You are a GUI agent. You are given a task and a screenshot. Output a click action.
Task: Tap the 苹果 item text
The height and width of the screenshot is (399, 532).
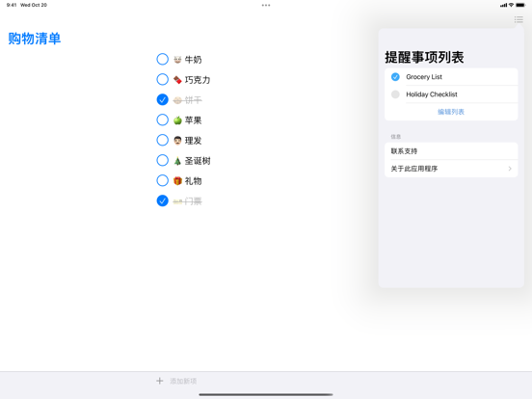193,120
